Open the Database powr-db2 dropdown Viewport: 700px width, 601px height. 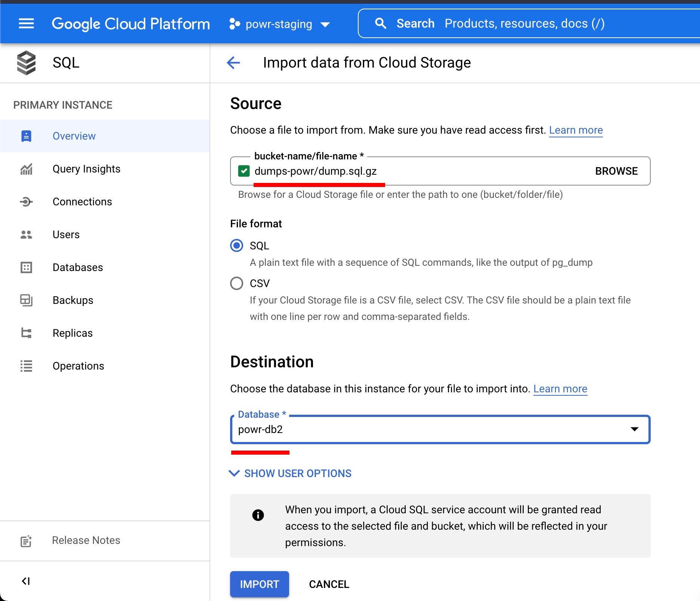pos(440,429)
